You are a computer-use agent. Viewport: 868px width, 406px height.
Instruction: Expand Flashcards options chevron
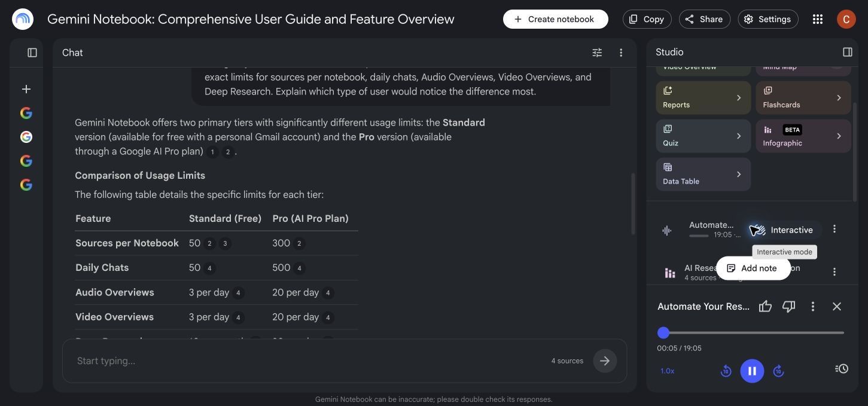coord(839,97)
